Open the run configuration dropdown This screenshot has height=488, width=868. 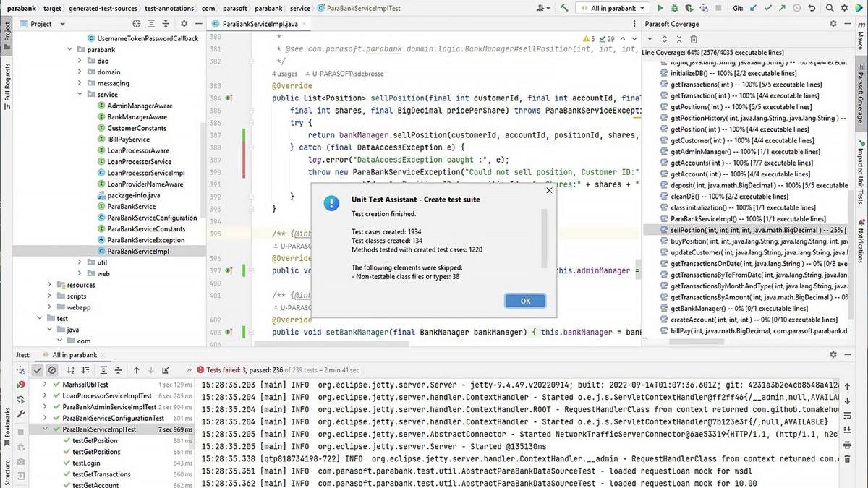pos(613,8)
